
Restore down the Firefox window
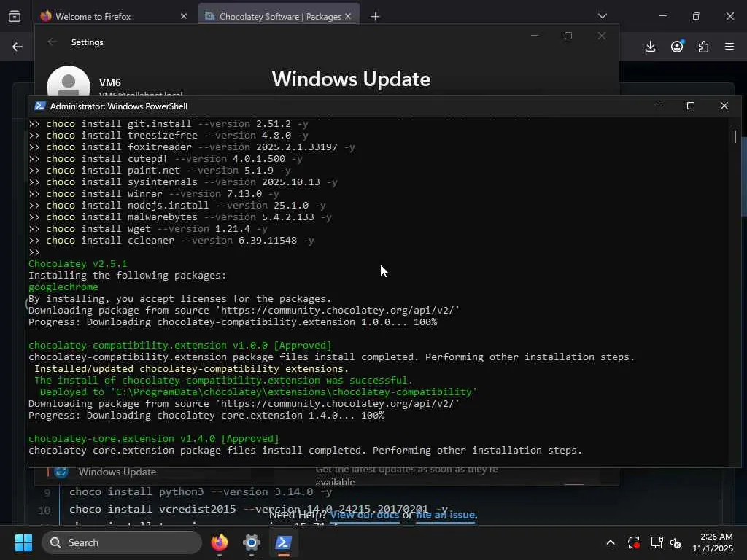click(697, 16)
